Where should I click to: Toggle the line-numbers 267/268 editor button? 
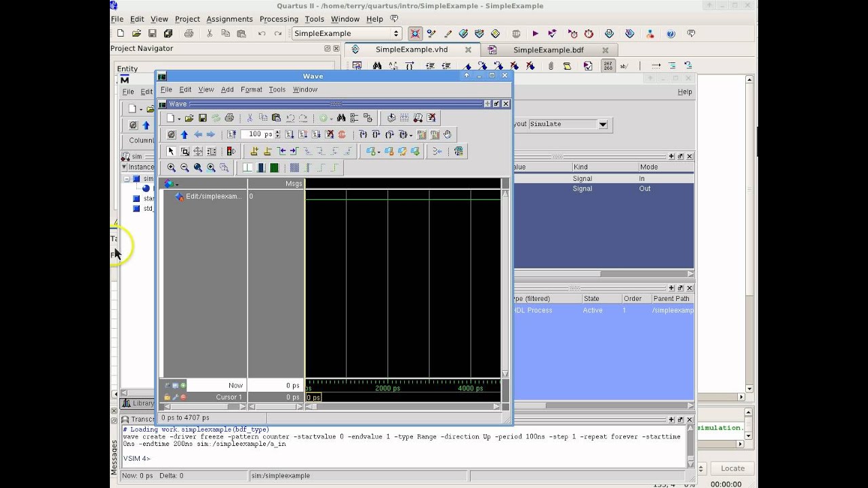(608, 66)
